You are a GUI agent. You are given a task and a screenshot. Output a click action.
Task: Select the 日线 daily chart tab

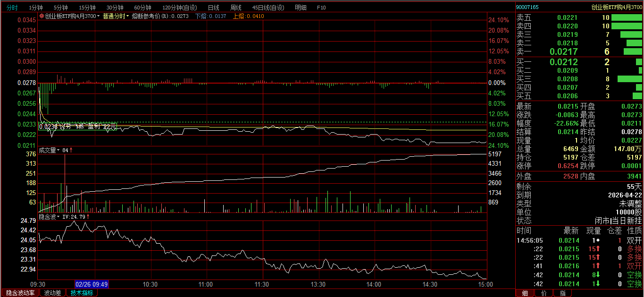coord(213,8)
